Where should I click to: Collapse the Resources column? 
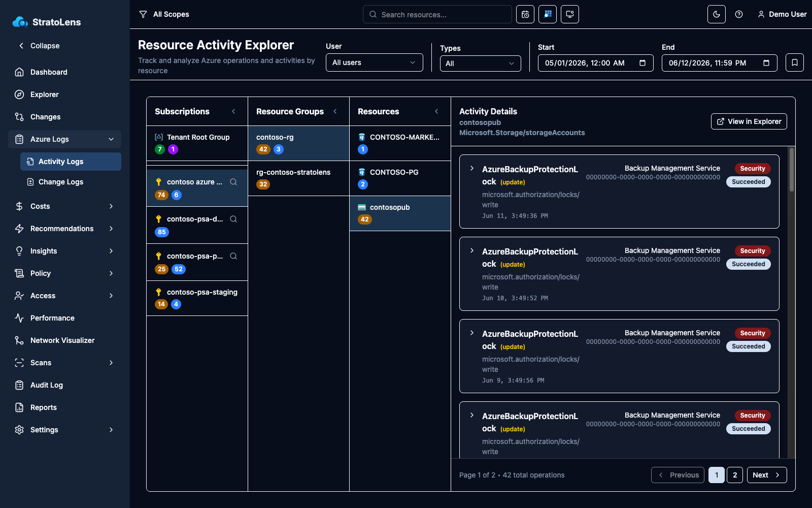point(436,111)
